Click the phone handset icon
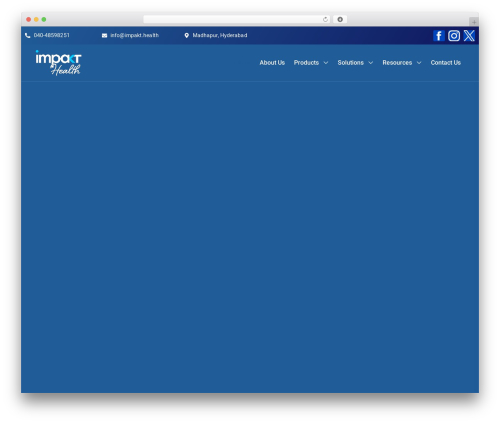 pos(28,35)
